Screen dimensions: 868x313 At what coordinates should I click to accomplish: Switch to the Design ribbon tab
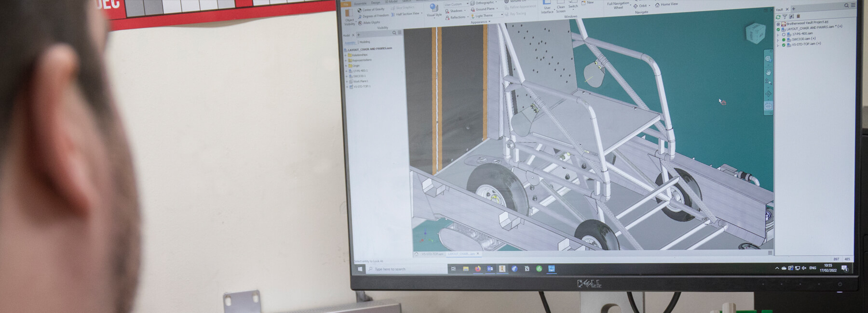click(376, 3)
